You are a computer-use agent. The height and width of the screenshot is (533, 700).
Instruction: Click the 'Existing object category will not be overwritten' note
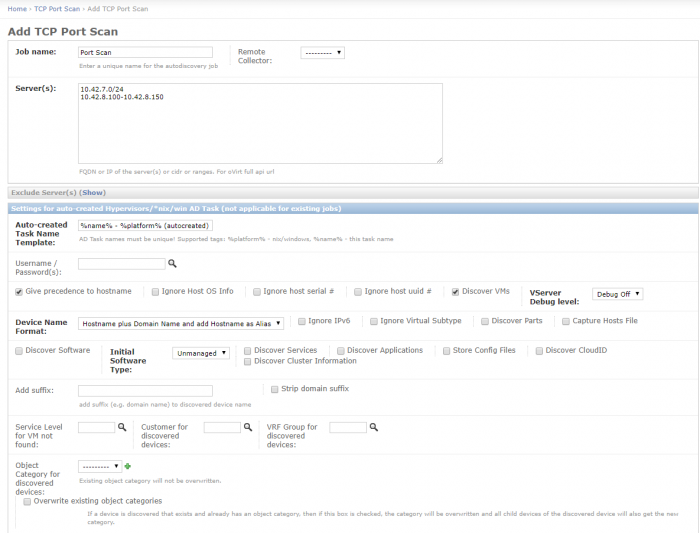pos(150,481)
